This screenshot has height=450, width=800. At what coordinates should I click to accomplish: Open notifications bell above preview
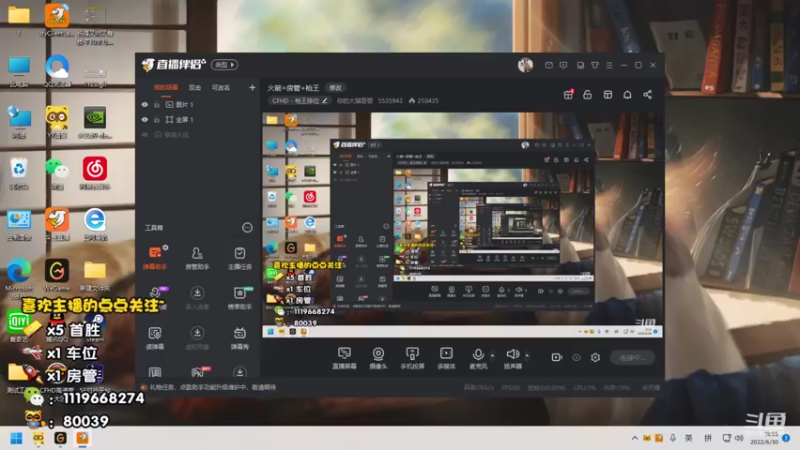628,95
